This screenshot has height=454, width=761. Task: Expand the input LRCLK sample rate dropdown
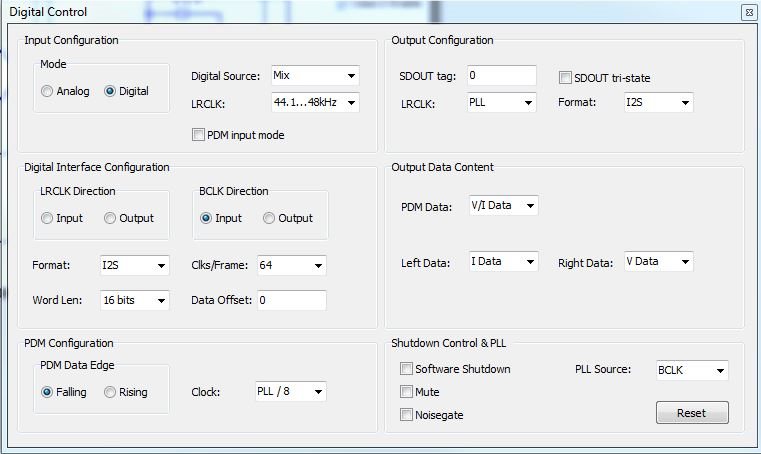315,102
